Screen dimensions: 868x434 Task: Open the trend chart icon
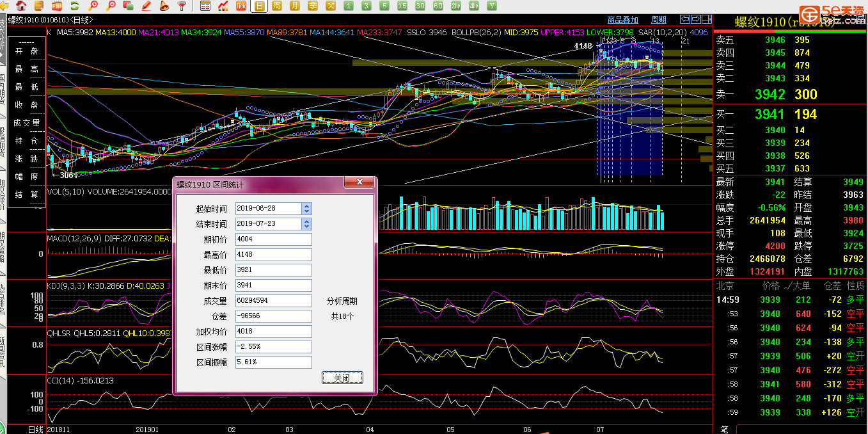[223, 6]
